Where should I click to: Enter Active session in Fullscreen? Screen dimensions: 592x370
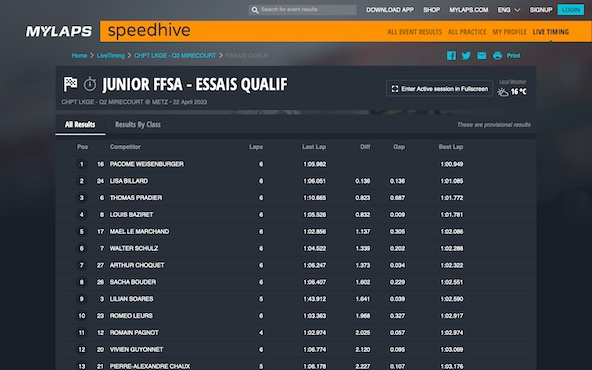click(439, 89)
